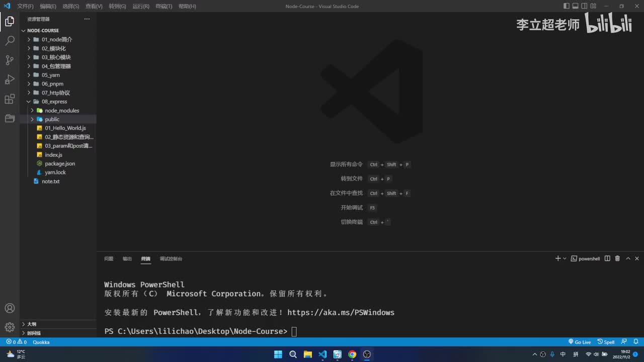644x362 pixels.
Task: Open Run and Debug view
Action: tap(10, 79)
